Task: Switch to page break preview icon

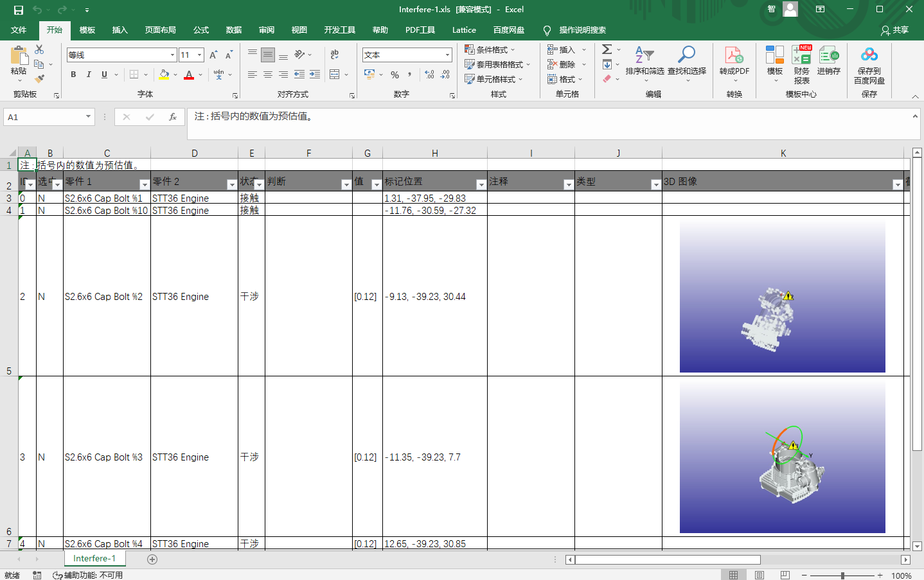Action: click(785, 575)
